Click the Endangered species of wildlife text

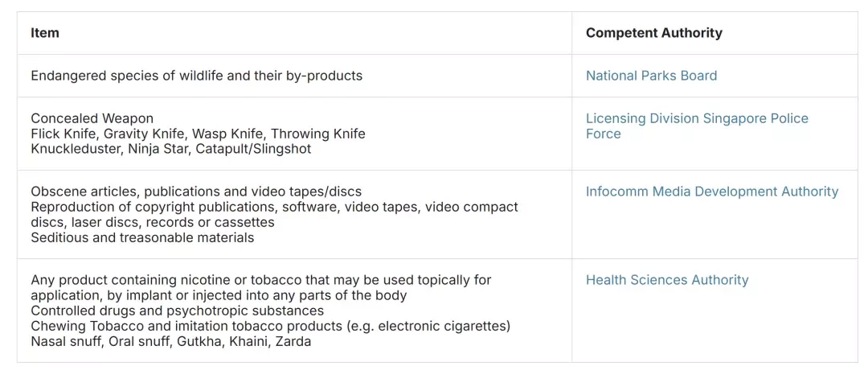click(x=197, y=76)
